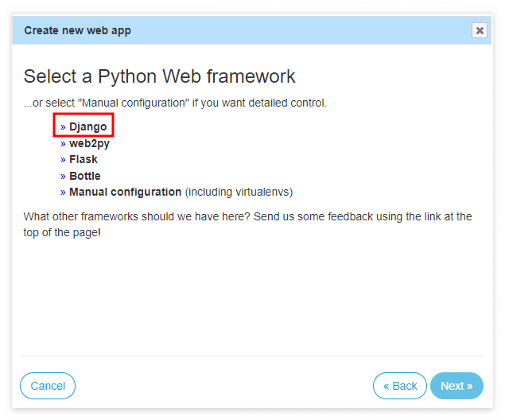
Task: Click the "What other frameworks should we have here?" text
Action: click(x=137, y=216)
